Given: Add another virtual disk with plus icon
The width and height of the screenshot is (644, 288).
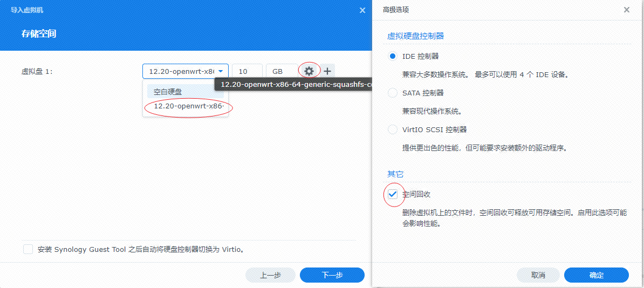Looking at the screenshot, I should (x=327, y=71).
